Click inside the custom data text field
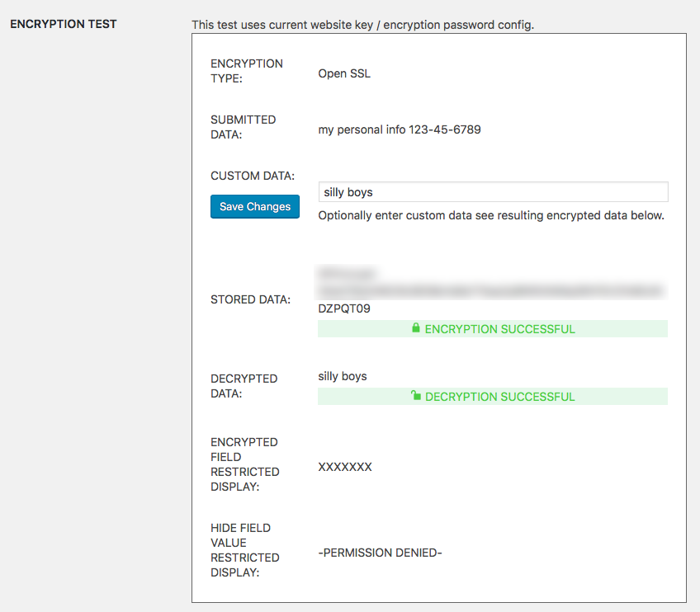The image size is (700, 612). 493,191
